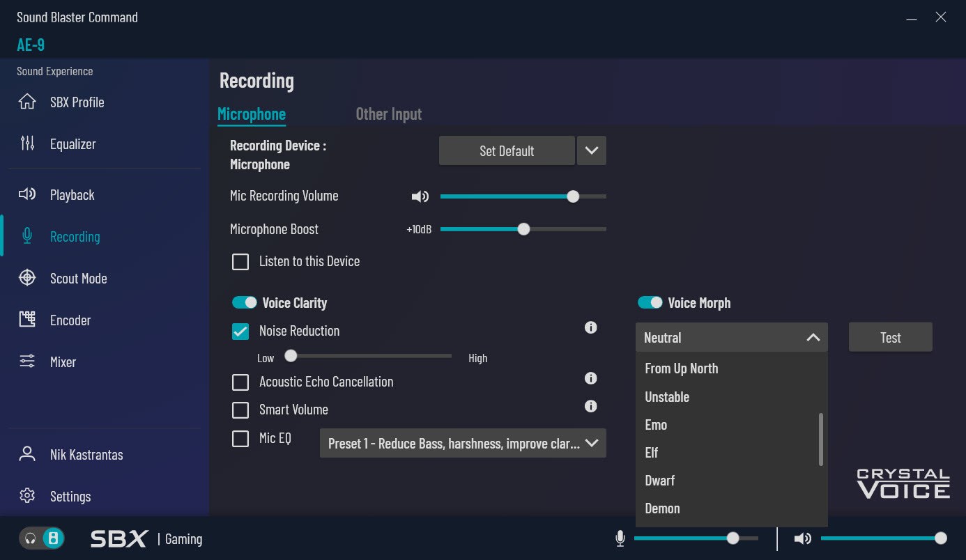Open dropdown arrow next to Set Default
This screenshot has width=966, height=560.
coord(592,150)
